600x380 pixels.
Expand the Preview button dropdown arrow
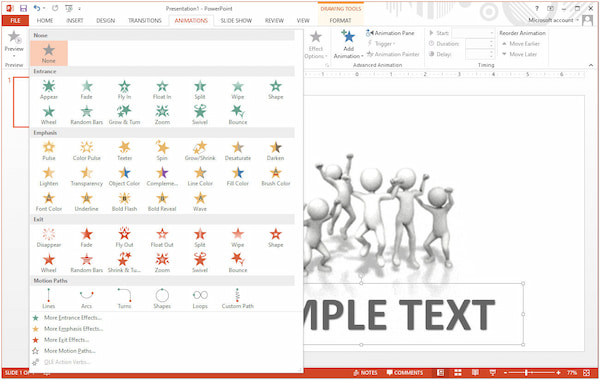click(x=14, y=56)
